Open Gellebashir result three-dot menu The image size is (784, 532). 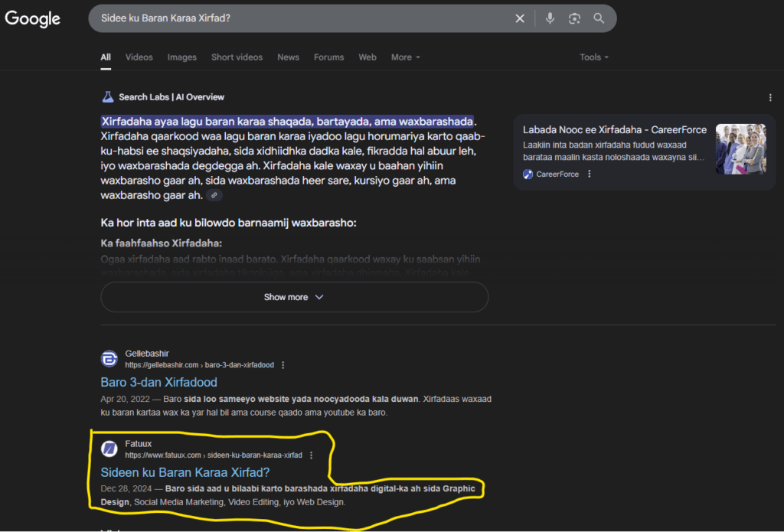tap(283, 365)
